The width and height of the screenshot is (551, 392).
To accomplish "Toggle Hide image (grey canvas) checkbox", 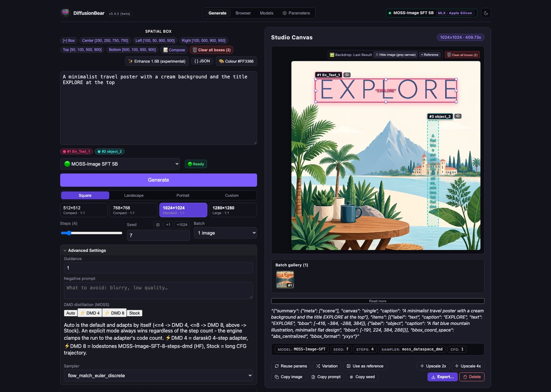I will point(396,55).
